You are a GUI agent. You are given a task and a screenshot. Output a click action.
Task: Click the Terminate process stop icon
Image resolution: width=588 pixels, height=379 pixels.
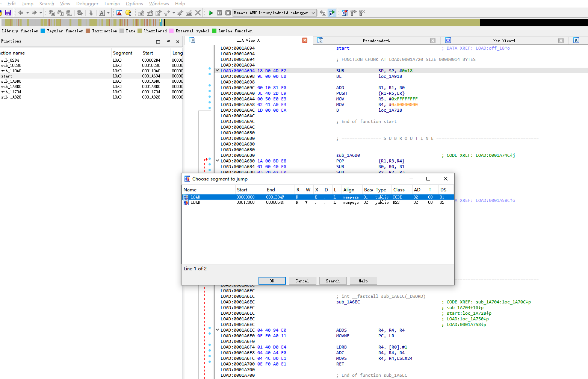pos(228,13)
